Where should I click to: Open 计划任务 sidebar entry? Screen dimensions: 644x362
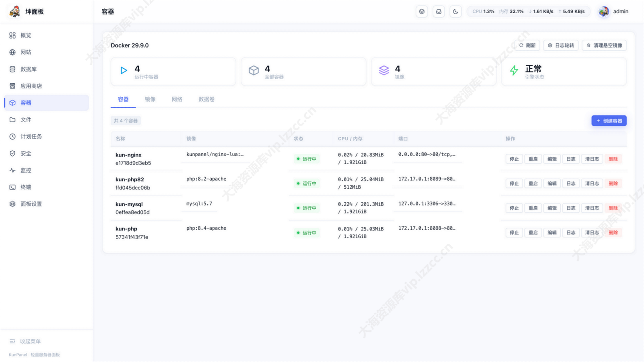[46, 136]
